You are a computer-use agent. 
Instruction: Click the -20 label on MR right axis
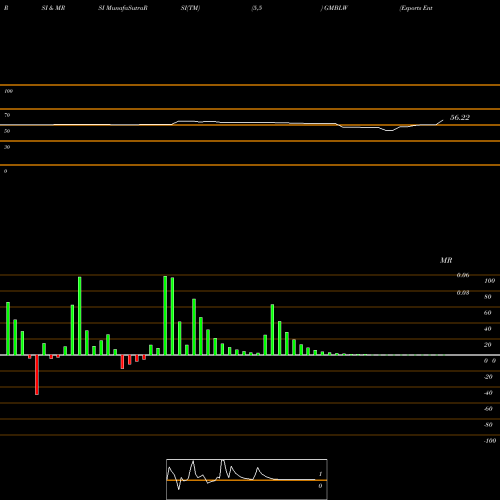pyautogui.click(x=488, y=377)
